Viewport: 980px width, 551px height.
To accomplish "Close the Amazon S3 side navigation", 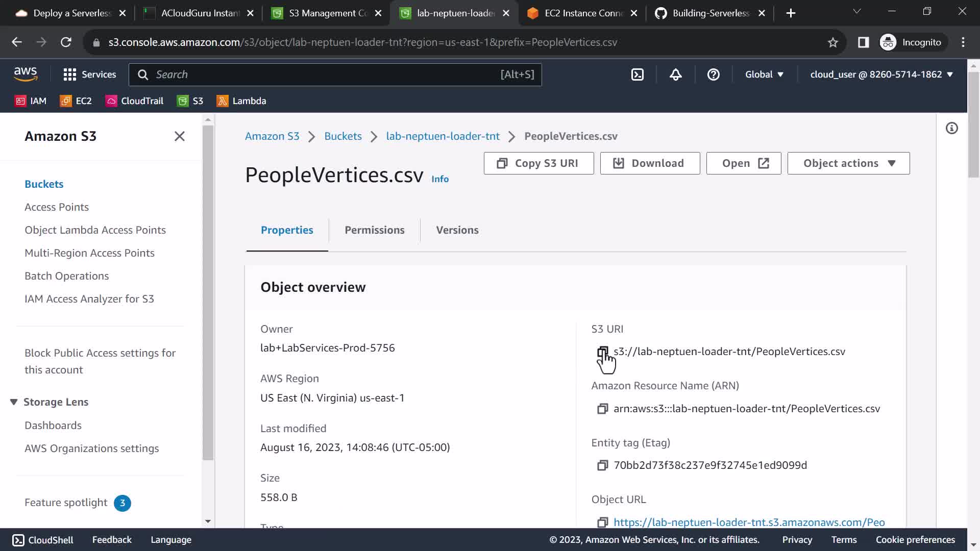I will [179, 136].
